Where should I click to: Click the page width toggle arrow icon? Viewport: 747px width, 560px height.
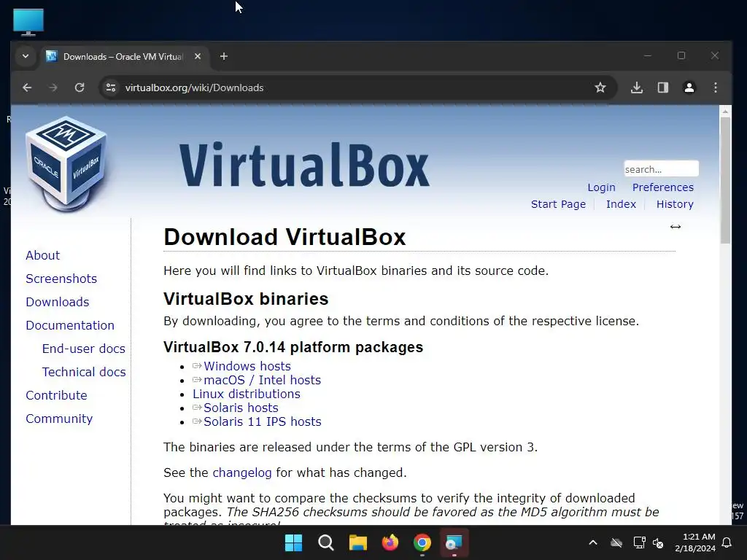tap(675, 227)
